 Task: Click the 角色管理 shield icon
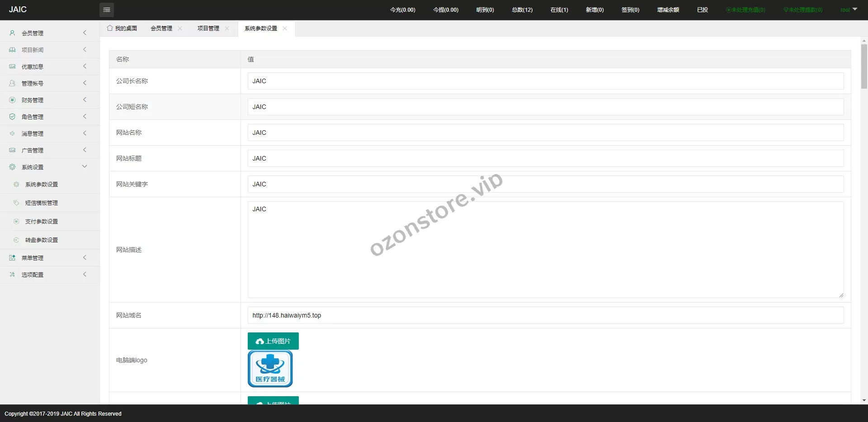pyautogui.click(x=12, y=117)
